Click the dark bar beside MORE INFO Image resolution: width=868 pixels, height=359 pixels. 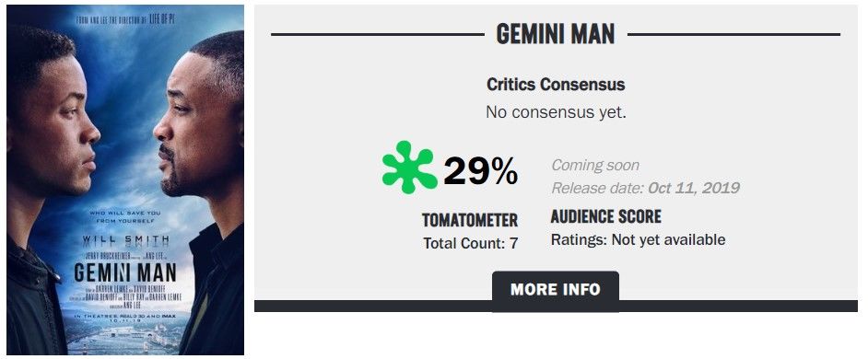click(x=373, y=306)
